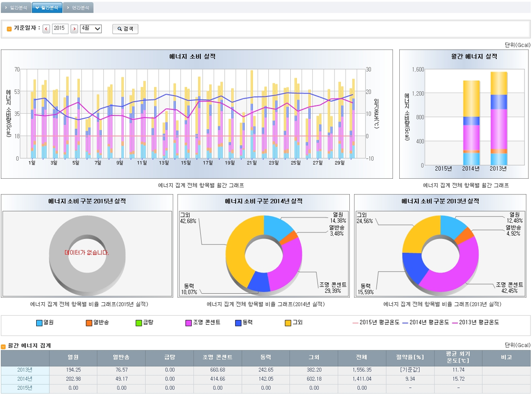
Task: Select the 월간분석 tab
Action: 47,8
